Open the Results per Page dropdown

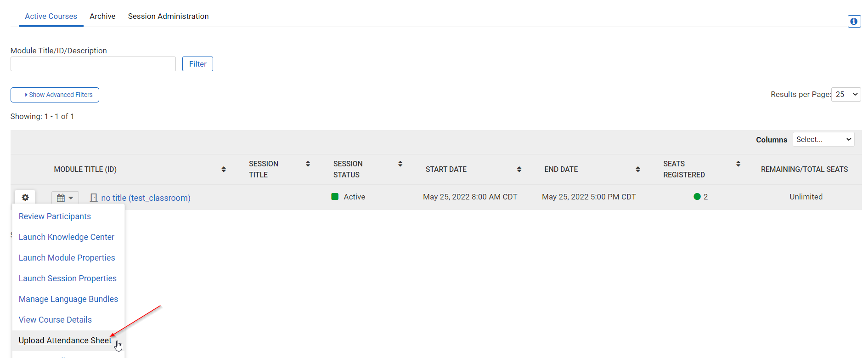tap(845, 94)
